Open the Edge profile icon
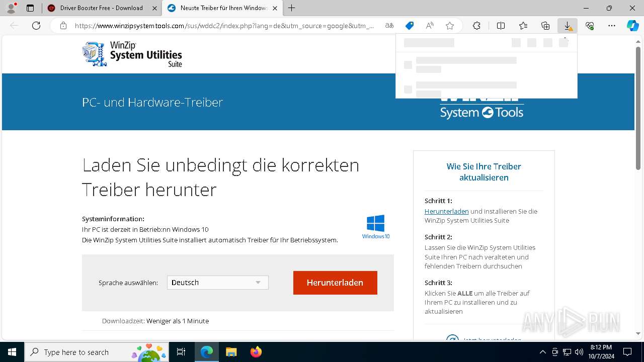The width and height of the screenshot is (644, 362). point(11,8)
